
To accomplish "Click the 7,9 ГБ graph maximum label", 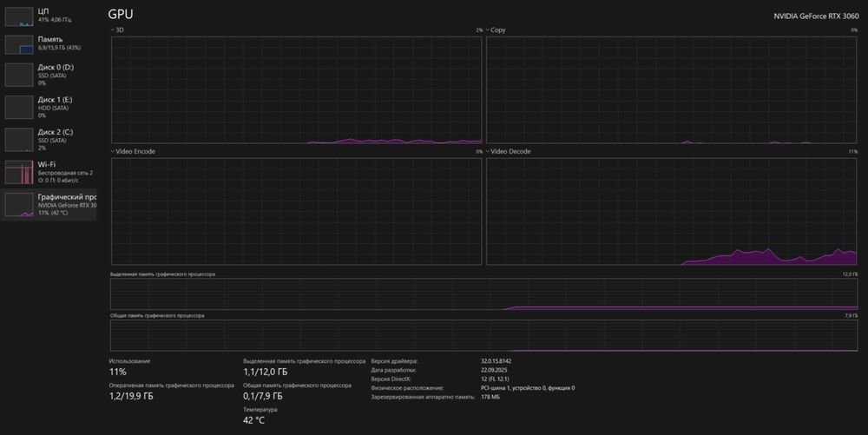I will [x=851, y=315].
